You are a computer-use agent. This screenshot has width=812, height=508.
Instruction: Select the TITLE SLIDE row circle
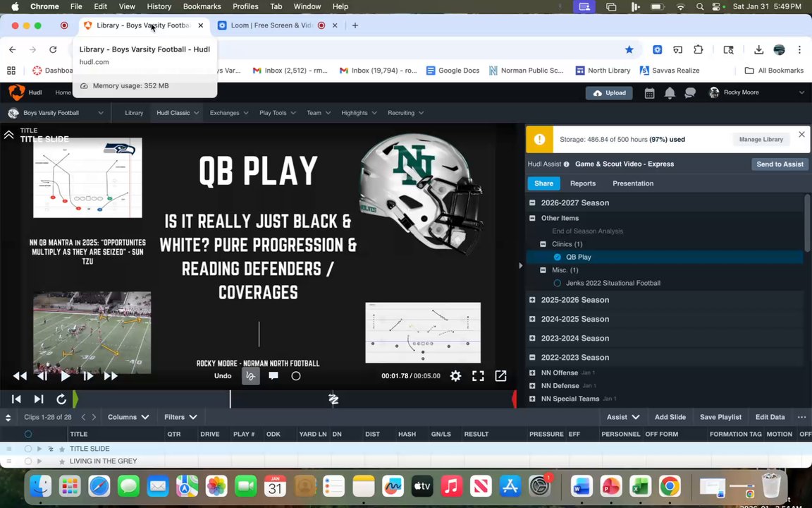pyautogui.click(x=28, y=449)
